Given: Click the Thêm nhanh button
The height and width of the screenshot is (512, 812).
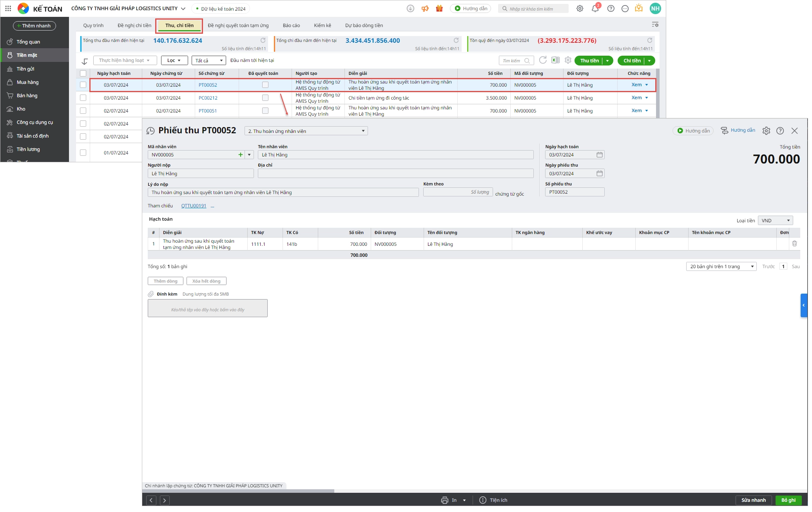Looking at the screenshot, I should [x=34, y=26].
